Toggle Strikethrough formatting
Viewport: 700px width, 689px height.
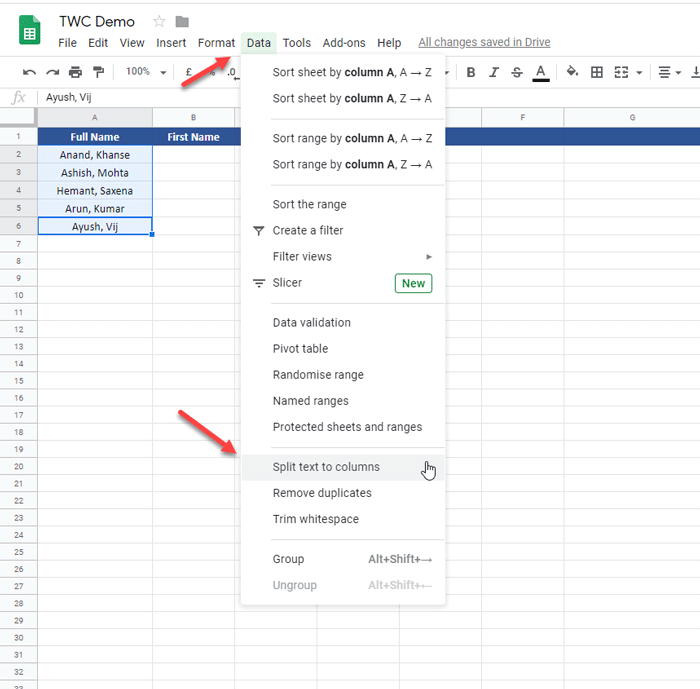pos(517,72)
